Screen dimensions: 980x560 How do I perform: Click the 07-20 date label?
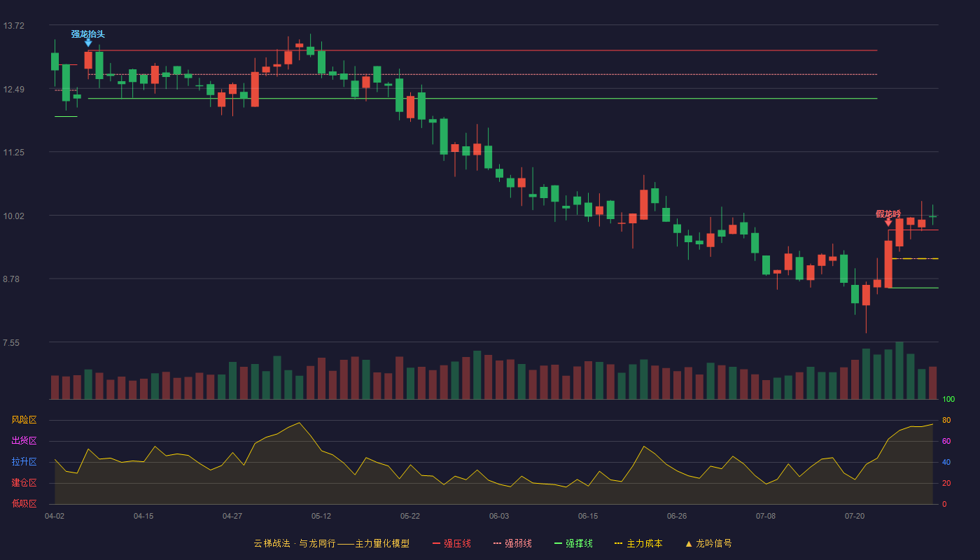pyautogui.click(x=855, y=516)
